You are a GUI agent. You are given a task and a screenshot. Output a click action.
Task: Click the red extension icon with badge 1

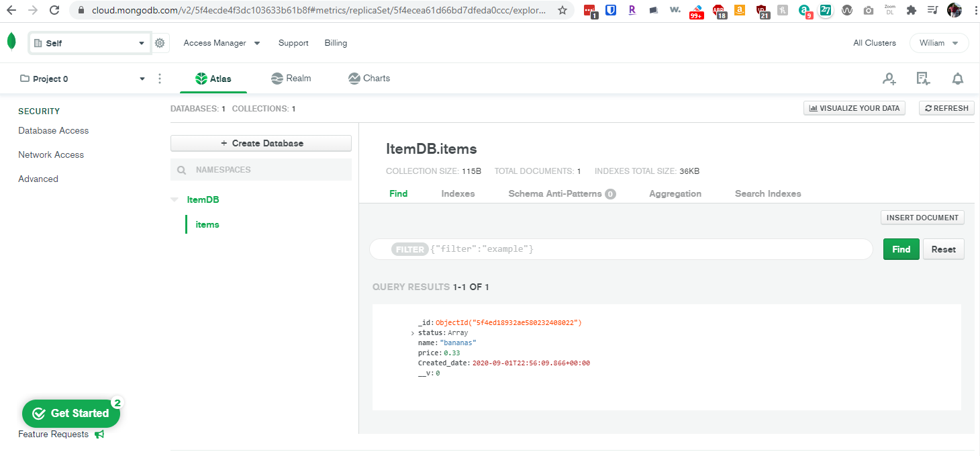589,11
